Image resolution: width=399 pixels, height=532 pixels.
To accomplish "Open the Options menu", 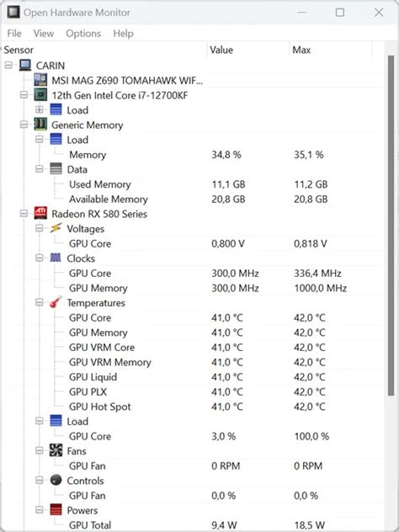I will (x=83, y=34).
